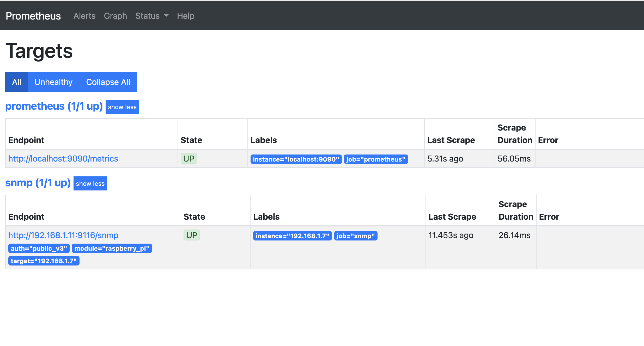Open the Status dropdown menu

152,16
